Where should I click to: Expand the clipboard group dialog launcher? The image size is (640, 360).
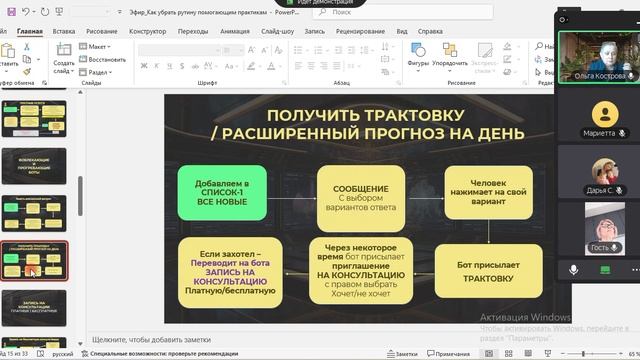pos(44,83)
